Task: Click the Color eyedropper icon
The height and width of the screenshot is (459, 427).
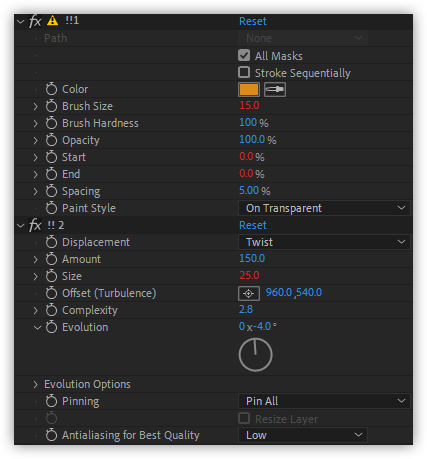Action: 275,89
